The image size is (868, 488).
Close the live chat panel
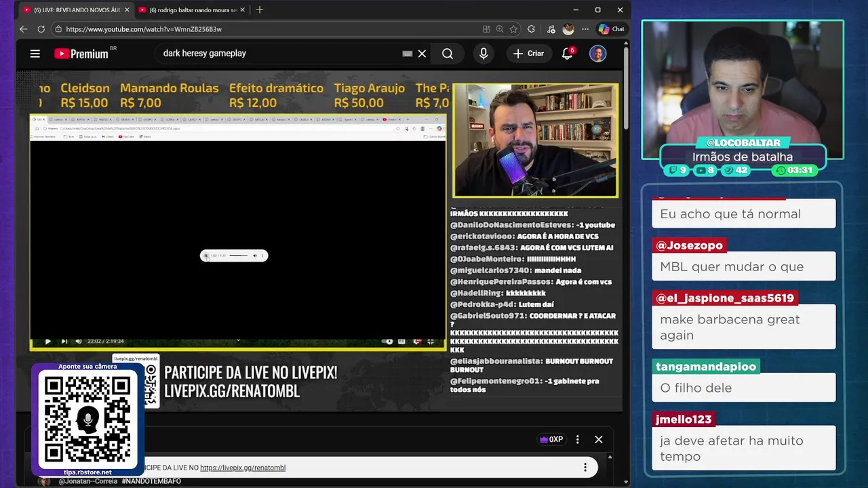pyautogui.click(x=599, y=439)
